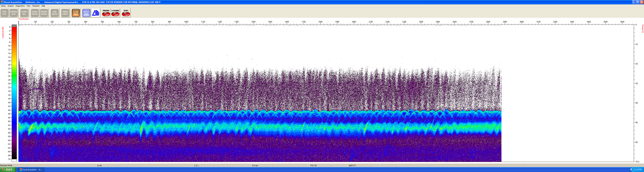Click the -70 amplitude scale label
The width and height of the screenshot is (644, 172).
point(9,159)
